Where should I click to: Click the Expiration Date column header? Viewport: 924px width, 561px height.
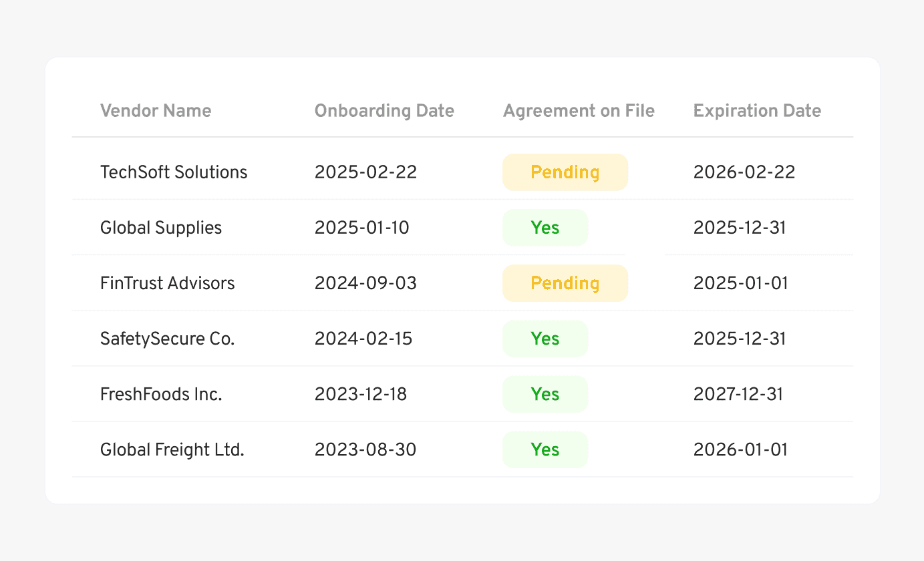tap(757, 111)
